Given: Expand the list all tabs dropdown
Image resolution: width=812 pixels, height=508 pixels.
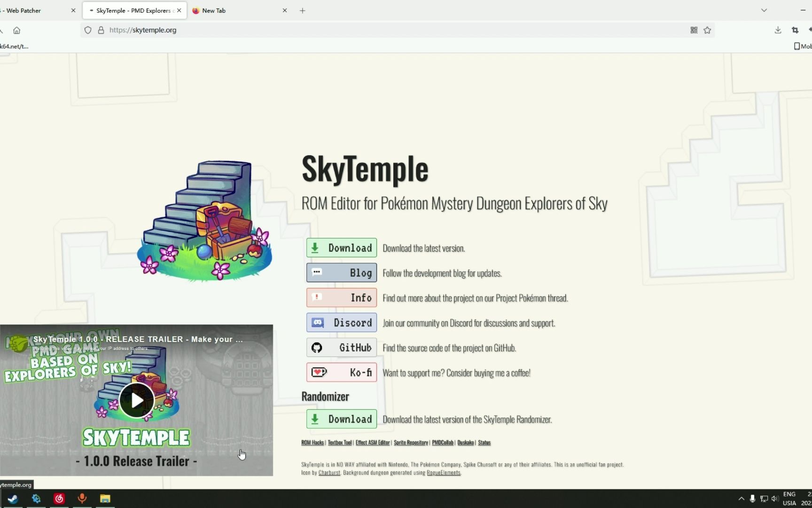Looking at the screenshot, I should 764,10.
